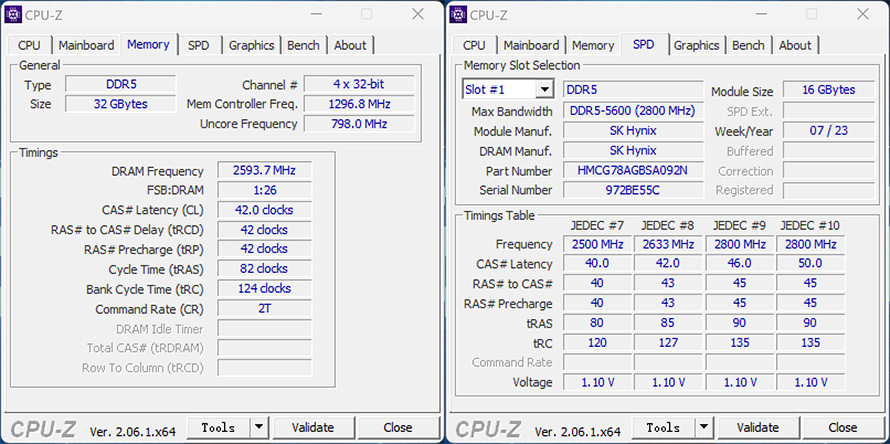
Task: Open Mainboard tab in left CPU-Z window
Action: (86, 45)
